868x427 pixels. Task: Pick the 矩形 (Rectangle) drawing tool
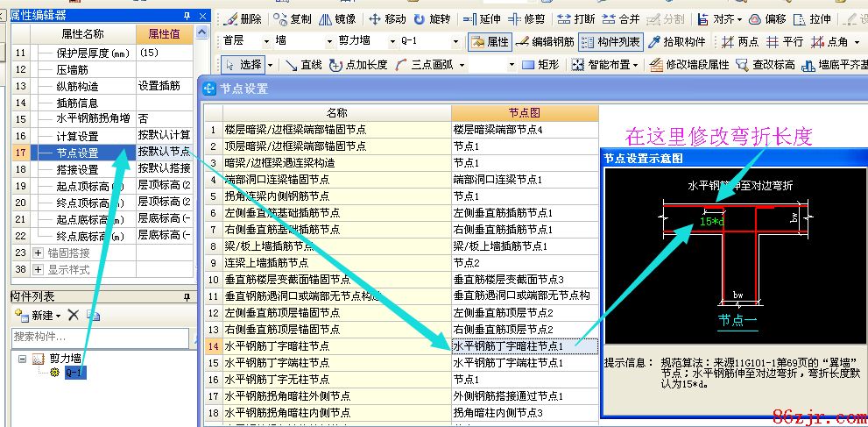coord(540,65)
